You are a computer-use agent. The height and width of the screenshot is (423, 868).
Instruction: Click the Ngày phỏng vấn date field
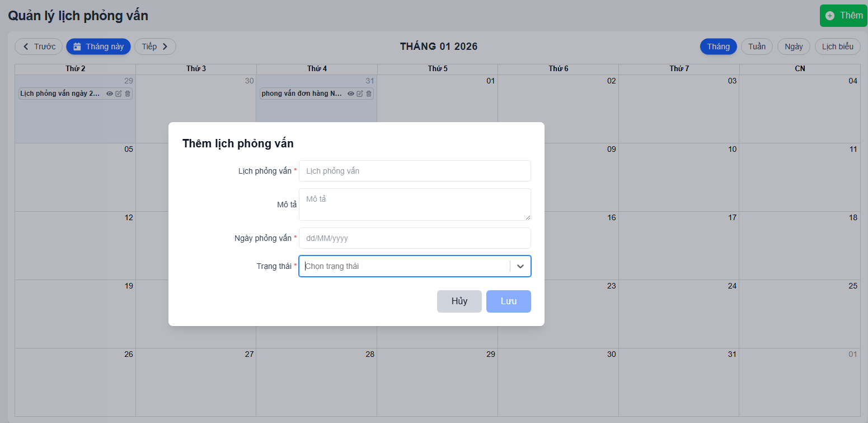[415, 238]
